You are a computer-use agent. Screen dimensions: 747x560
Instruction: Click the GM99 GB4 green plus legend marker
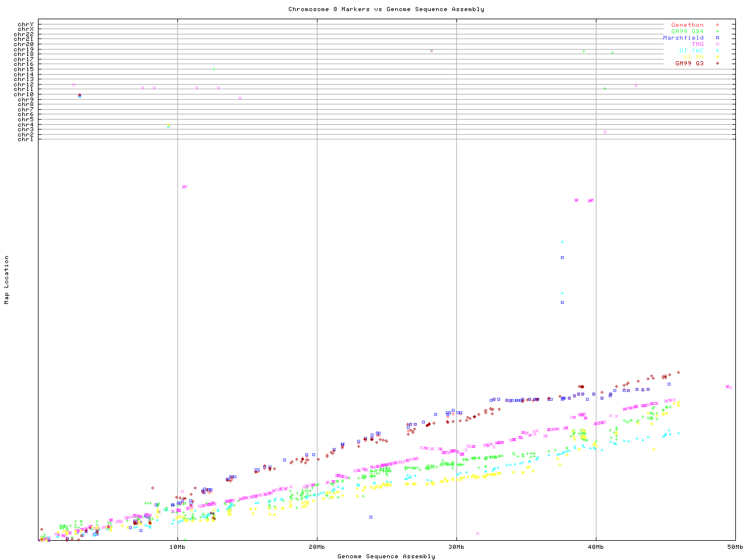click(717, 32)
